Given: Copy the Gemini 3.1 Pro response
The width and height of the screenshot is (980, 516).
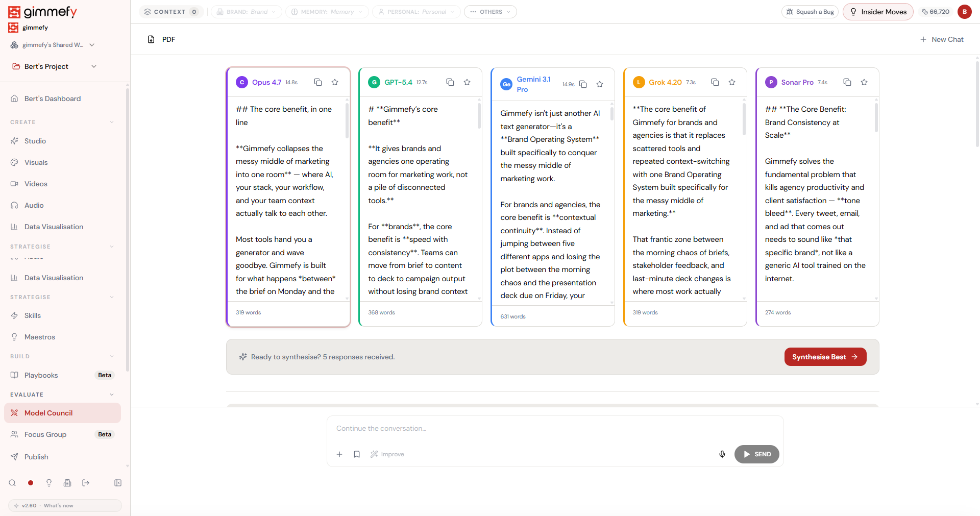Looking at the screenshot, I should pyautogui.click(x=583, y=84).
